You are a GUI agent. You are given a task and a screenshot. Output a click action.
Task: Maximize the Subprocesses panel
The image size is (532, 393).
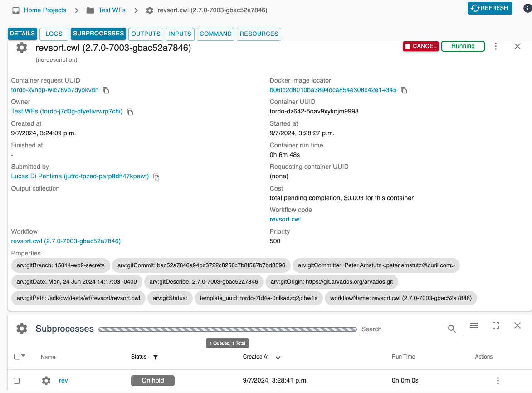tap(496, 325)
